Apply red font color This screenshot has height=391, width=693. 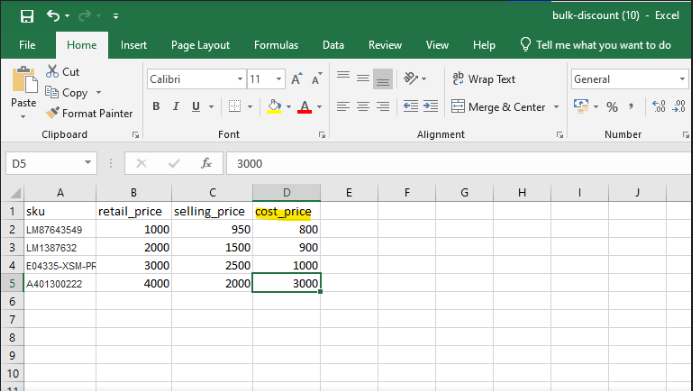point(305,106)
